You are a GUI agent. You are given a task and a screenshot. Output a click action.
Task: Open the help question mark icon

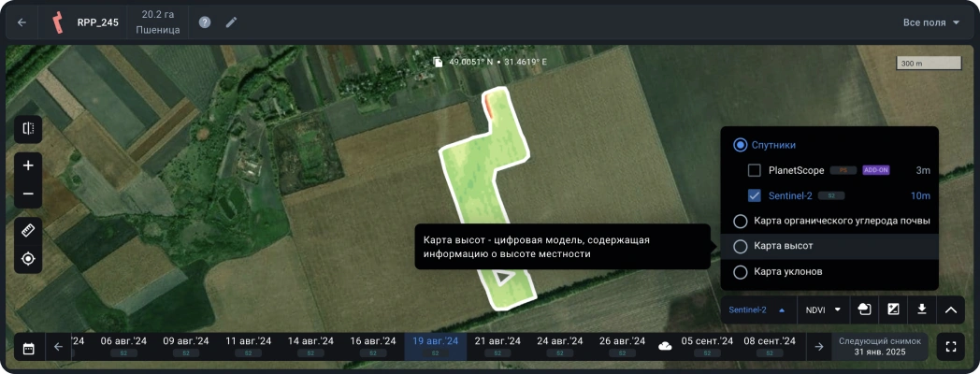point(205,22)
